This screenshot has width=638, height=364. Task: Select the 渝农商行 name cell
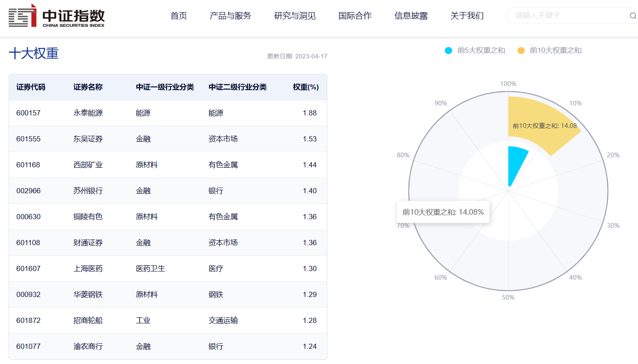[x=88, y=347]
